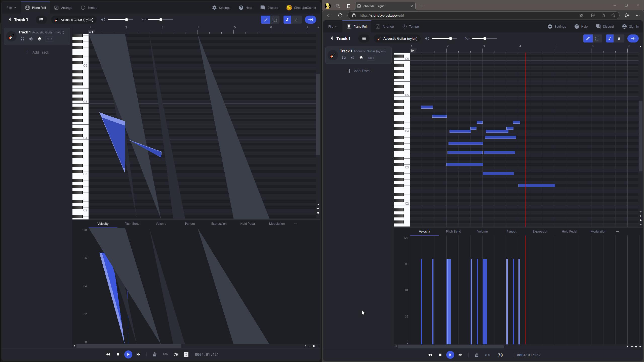Click the browser address bar URL
Screen dimensions: 644x362
coord(382,15)
